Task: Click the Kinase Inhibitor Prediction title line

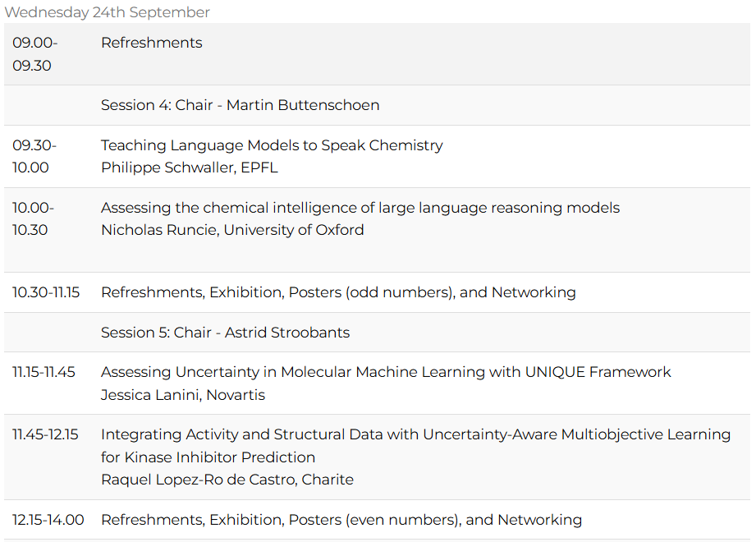Action: (x=208, y=457)
